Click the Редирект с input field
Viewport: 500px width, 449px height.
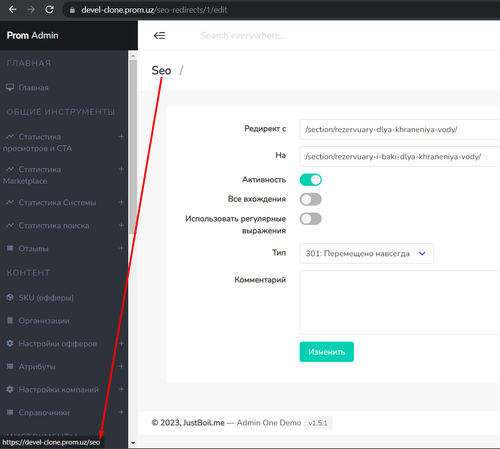400,129
